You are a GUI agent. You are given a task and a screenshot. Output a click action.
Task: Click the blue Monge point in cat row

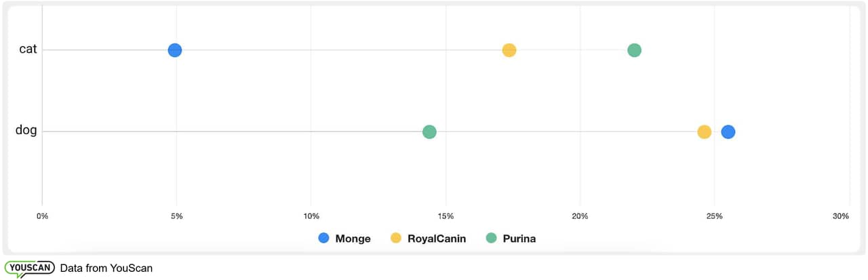click(x=175, y=50)
